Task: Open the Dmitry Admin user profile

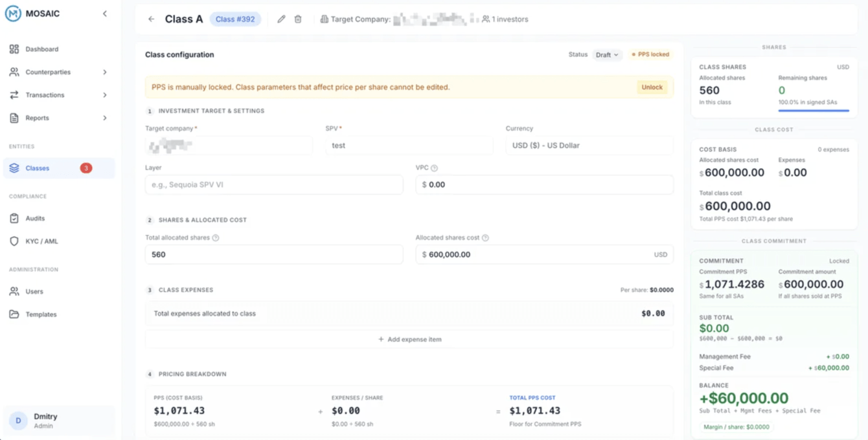Action: [x=59, y=421]
